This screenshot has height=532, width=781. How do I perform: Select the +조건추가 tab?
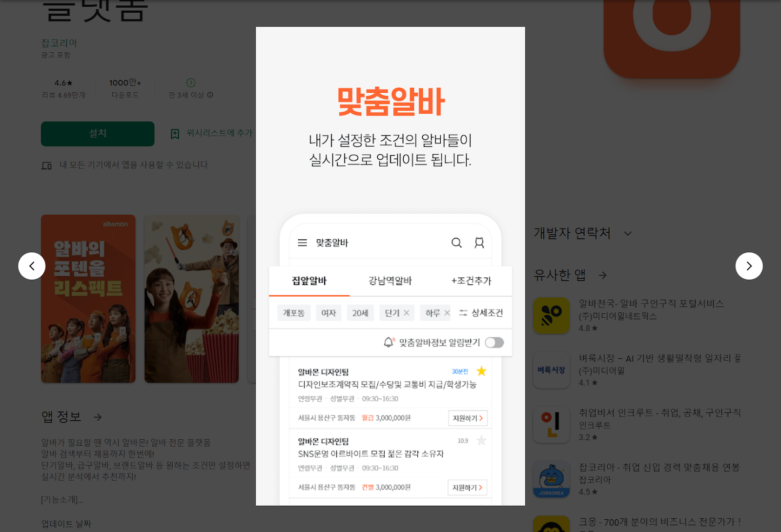[471, 281]
